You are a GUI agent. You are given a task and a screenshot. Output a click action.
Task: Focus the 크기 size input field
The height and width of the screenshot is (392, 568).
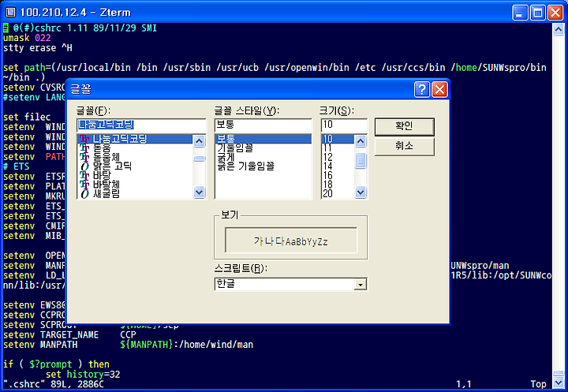point(344,125)
